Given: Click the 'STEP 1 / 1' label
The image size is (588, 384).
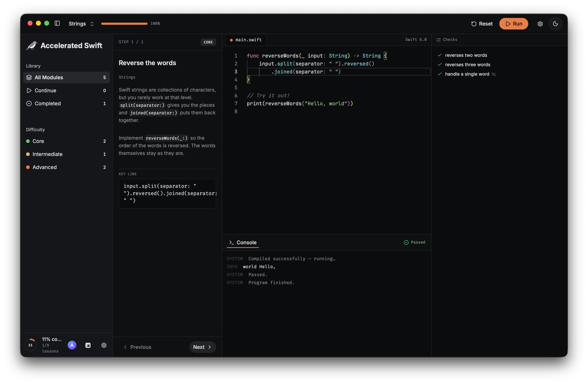Looking at the screenshot, I should click(131, 42).
